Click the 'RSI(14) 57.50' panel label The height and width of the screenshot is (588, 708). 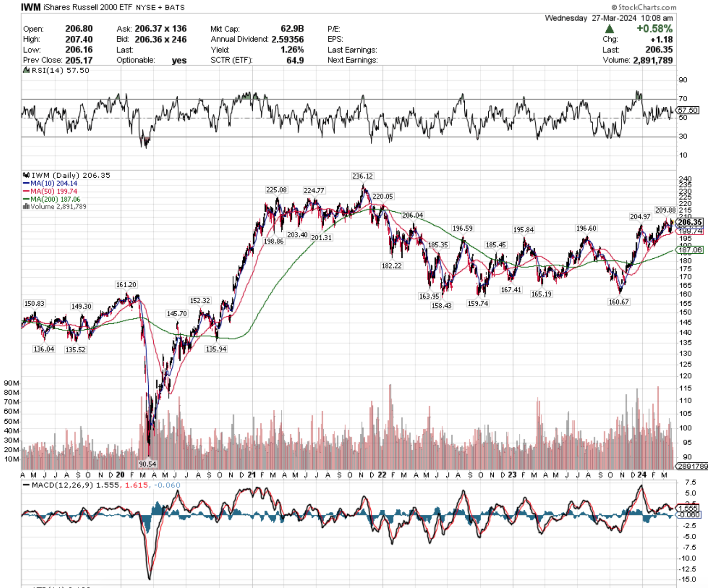(x=60, y=71)
